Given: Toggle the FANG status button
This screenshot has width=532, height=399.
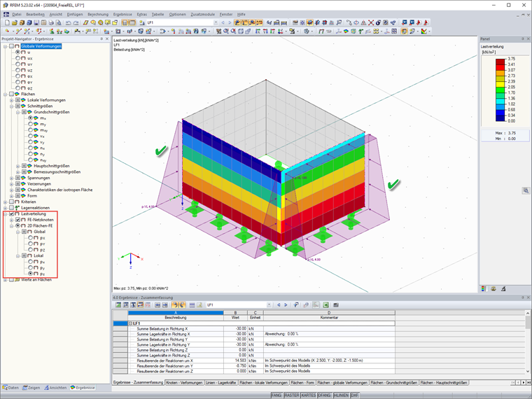Looking at the screenshot, I should (276, 395).
